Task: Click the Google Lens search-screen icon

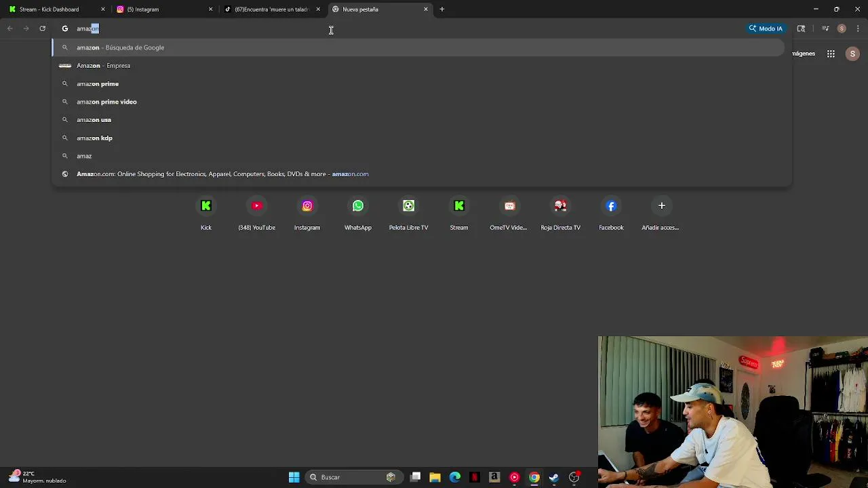Action: pos(801,28)
